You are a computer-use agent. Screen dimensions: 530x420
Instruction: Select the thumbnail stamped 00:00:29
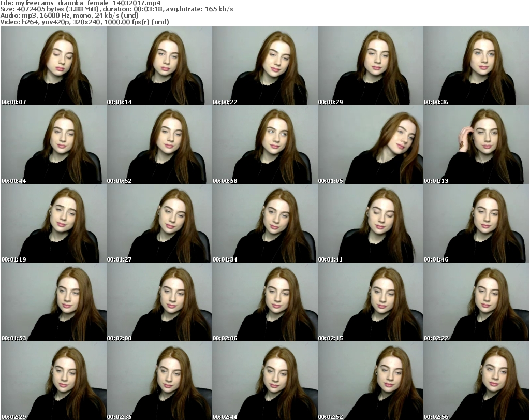click(x=371, y=66)
